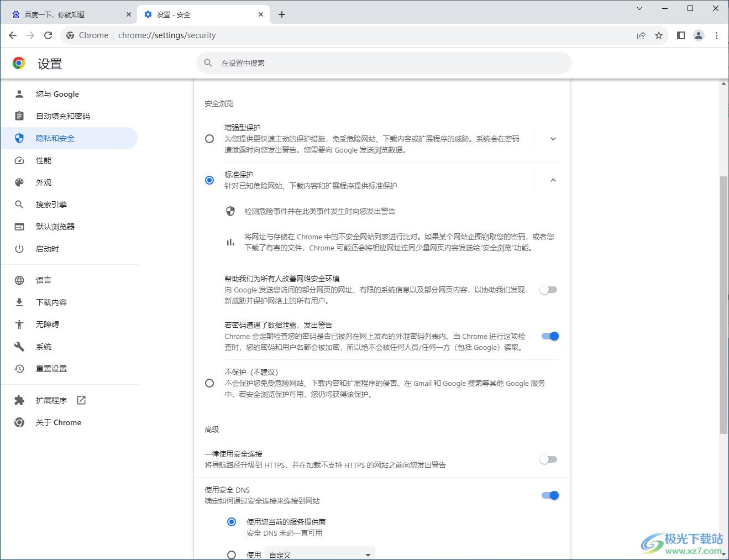Open the 自定义 DNS provider dropdown
This screenshot has width=729, height=560.
click(320, 553)
